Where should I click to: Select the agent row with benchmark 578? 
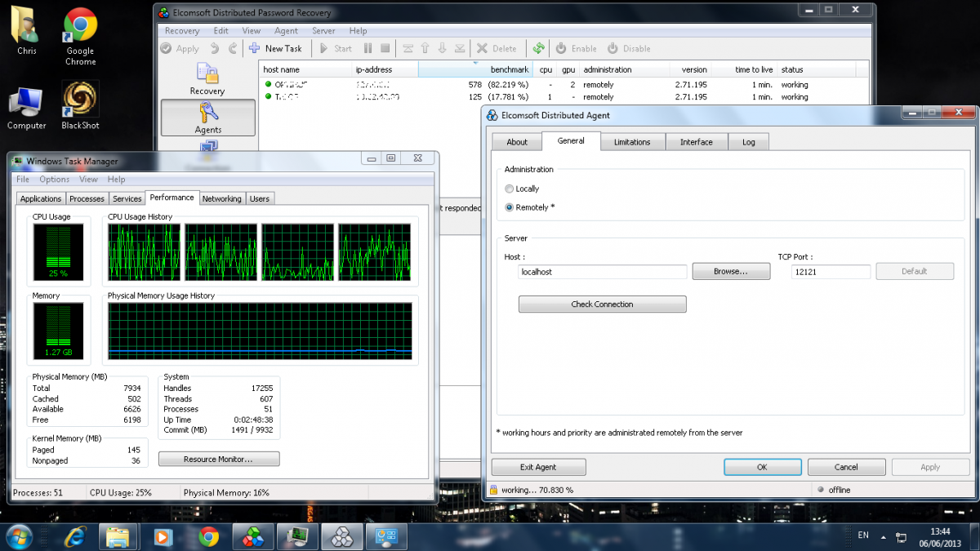tap(564, 84)
